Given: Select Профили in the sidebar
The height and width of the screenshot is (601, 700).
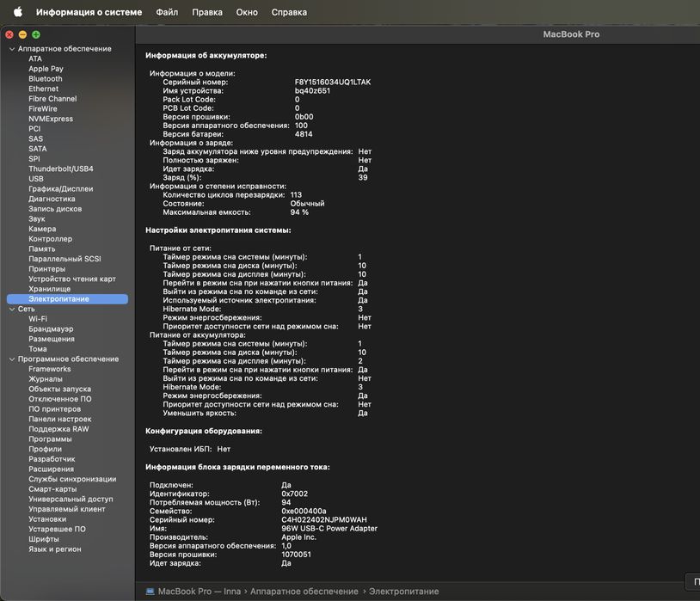Looking at the screenshot, I should pos(46,449).
